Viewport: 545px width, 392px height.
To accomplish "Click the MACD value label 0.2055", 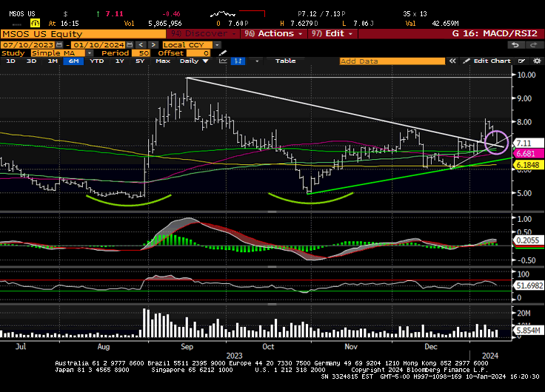I will pyautogui.click(x=528, y=240).
